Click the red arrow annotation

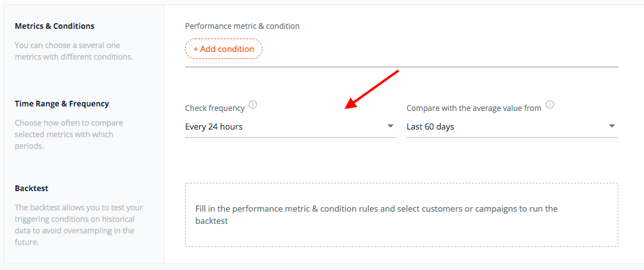(x=372, y=90)
